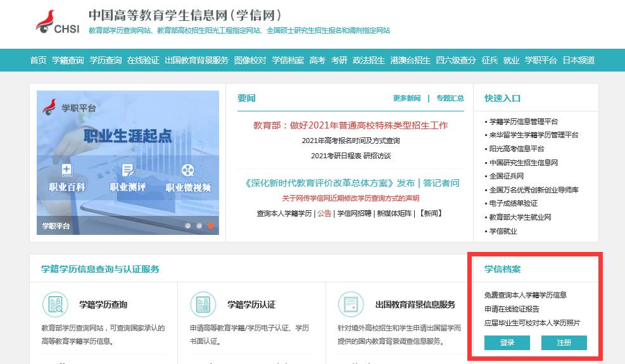625x364 pixels.
Task: Open 高考 in the navigation bar
Action: point(317,60)
